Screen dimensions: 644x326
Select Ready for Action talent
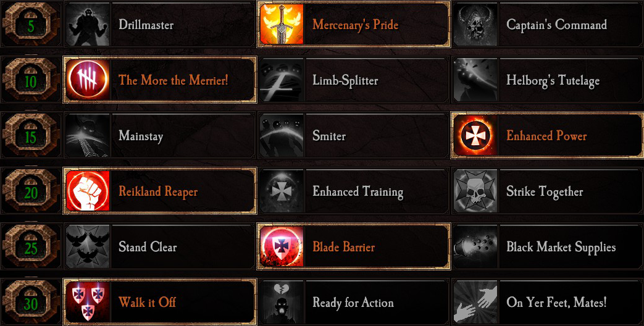coord(354,302)
